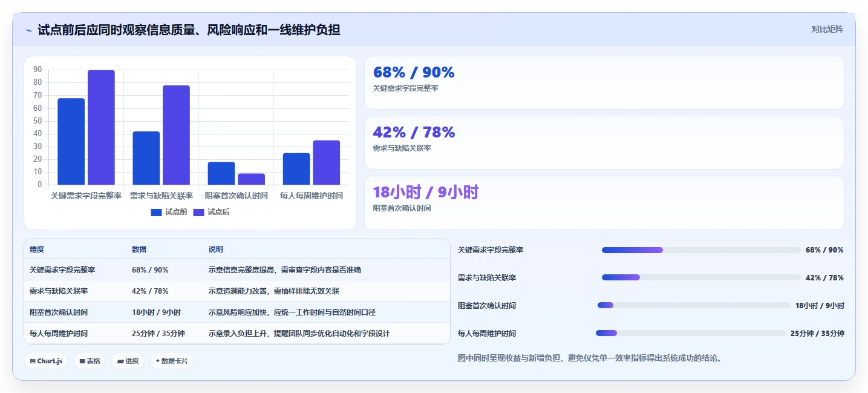The height and width of the screenshot is (393, 868).
Task: Click 试点前 bar for 阻塞首次确认时间
Action: (x=221, y=173)
